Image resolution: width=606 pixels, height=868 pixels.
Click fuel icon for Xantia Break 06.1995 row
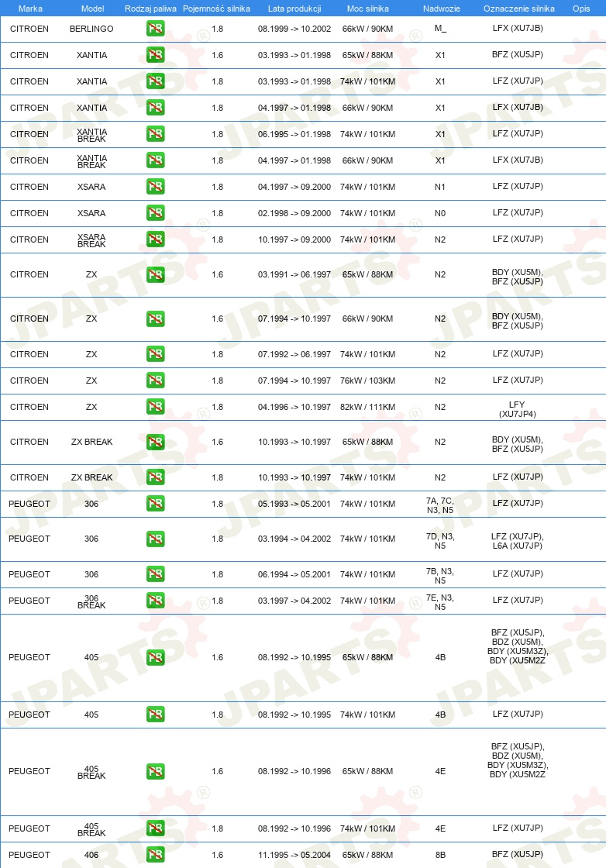156,134
